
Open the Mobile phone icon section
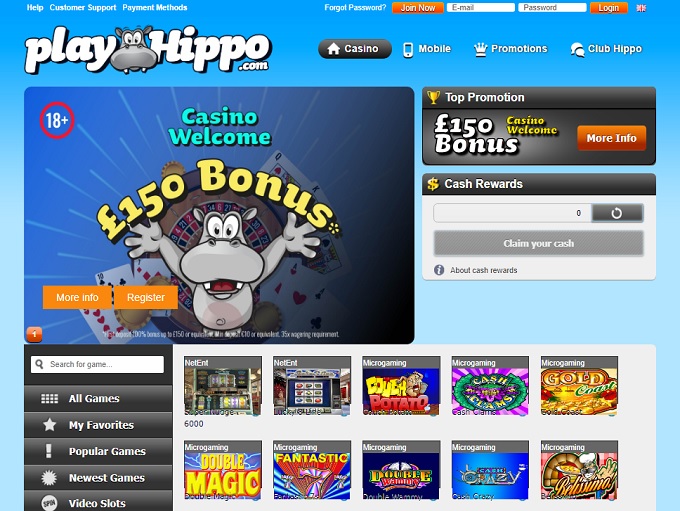408,49
